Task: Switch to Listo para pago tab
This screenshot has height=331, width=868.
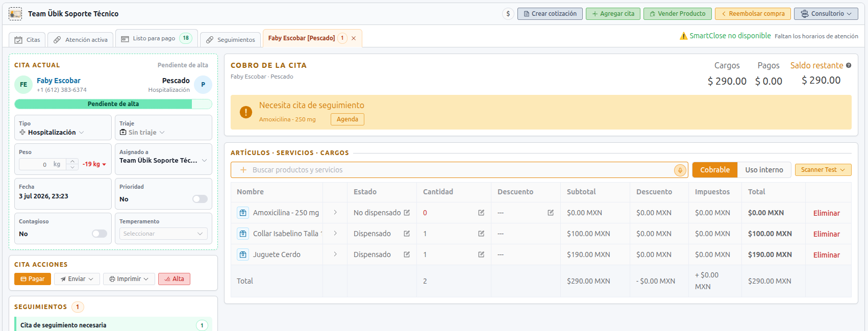Action: 157,38
